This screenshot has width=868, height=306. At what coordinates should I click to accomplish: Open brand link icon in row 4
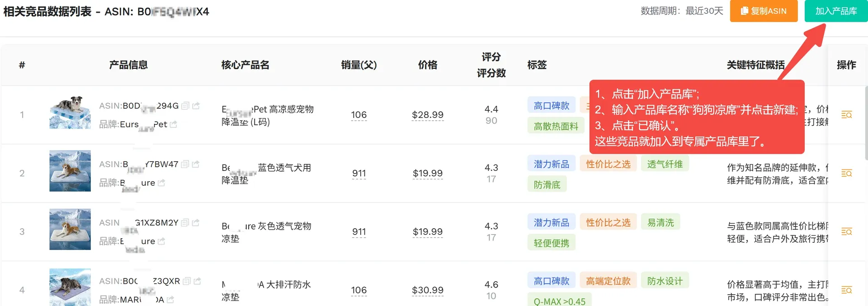170,300
